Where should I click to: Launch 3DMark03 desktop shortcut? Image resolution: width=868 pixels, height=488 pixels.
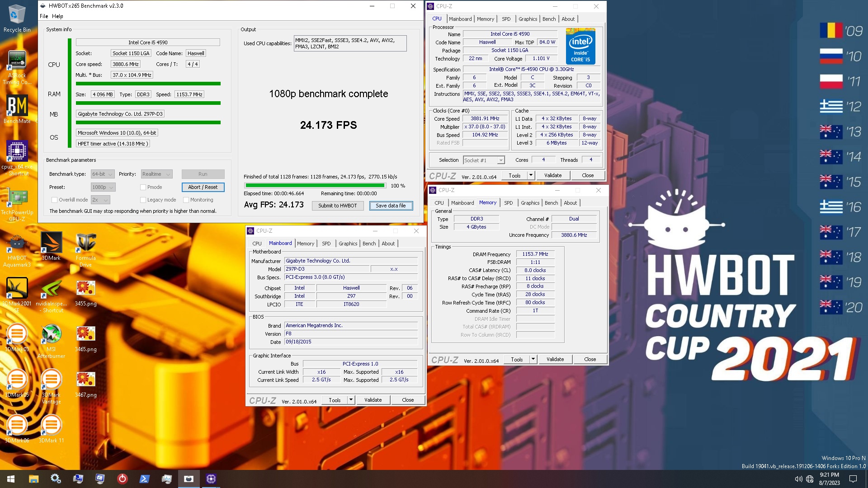tap(17, 338)
